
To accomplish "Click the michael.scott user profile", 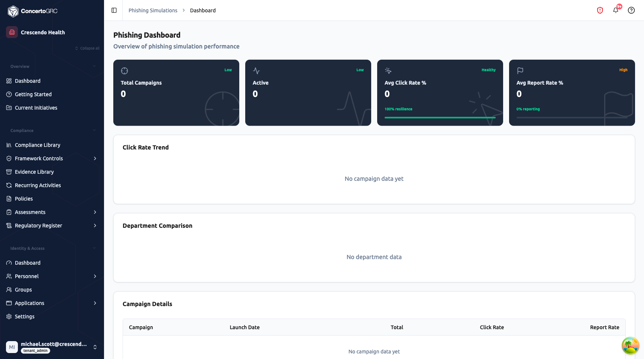I will pos(52,347).
